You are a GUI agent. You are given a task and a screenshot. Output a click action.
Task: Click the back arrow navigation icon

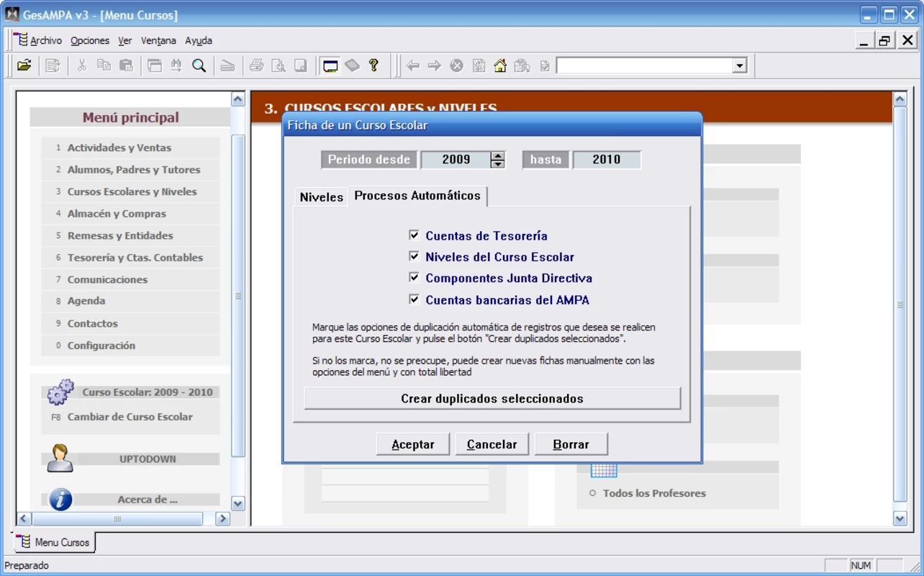(x=413, y=66)
